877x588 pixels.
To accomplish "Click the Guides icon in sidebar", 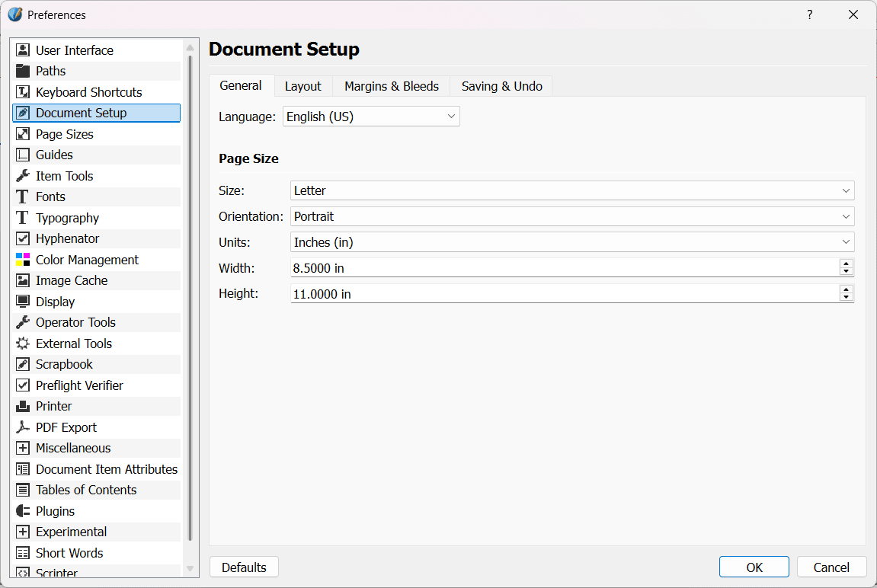I will click(x=23, y=155).
